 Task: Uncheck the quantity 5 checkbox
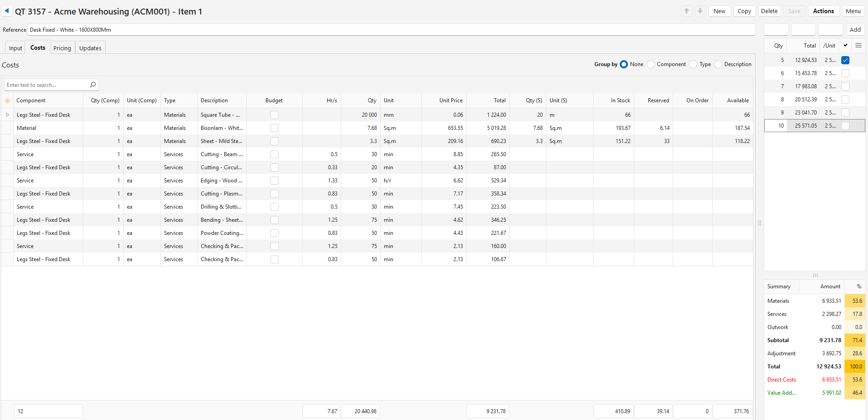pos(845,60)
